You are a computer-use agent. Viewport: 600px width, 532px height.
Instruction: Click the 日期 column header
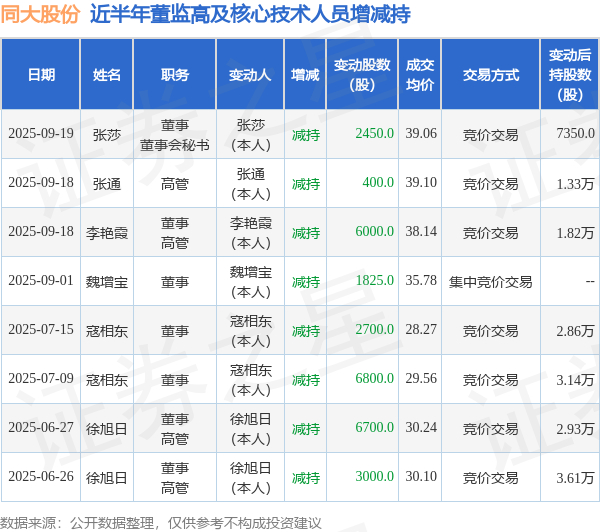[41, 75]
